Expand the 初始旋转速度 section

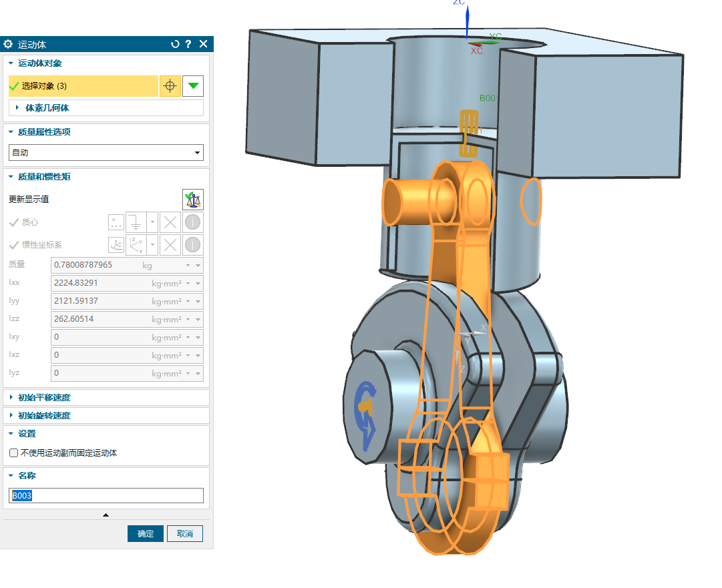coord(43,416)
